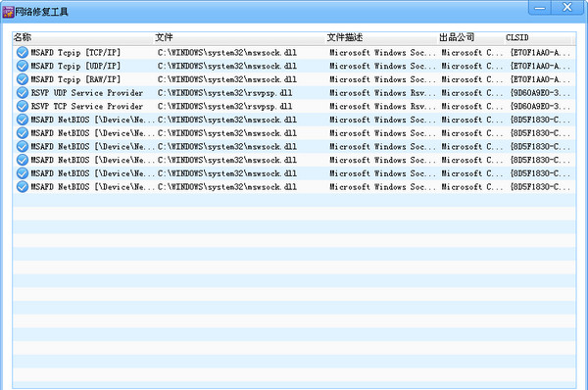The width and height of the screenshot is (588, 390).
Task: Click the {E70F1AA0-A... CLSID in the [RAW/IP] row
Action: coord(540,79)
